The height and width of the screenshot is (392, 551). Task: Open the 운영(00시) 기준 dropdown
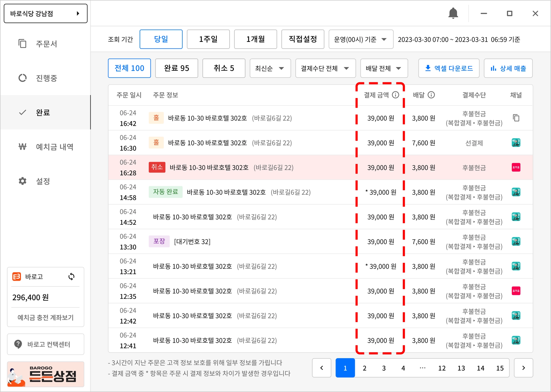(361, 39)
